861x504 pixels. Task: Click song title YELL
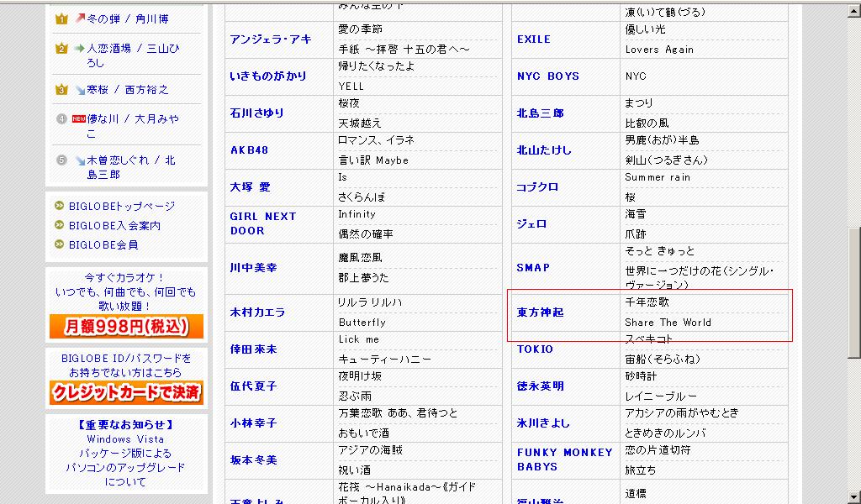click(x=351, y=87)
